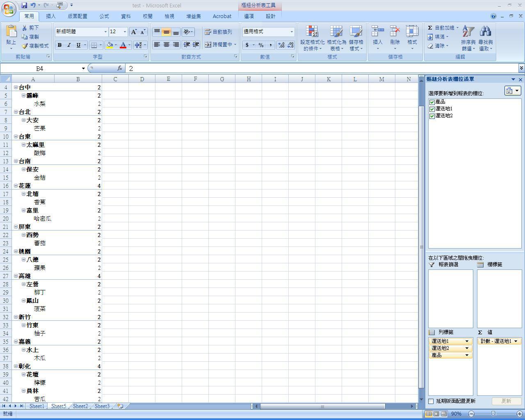Collapse the 花蓮 pivot group
This screenshot has height=420, width=525.
(16, 186)
